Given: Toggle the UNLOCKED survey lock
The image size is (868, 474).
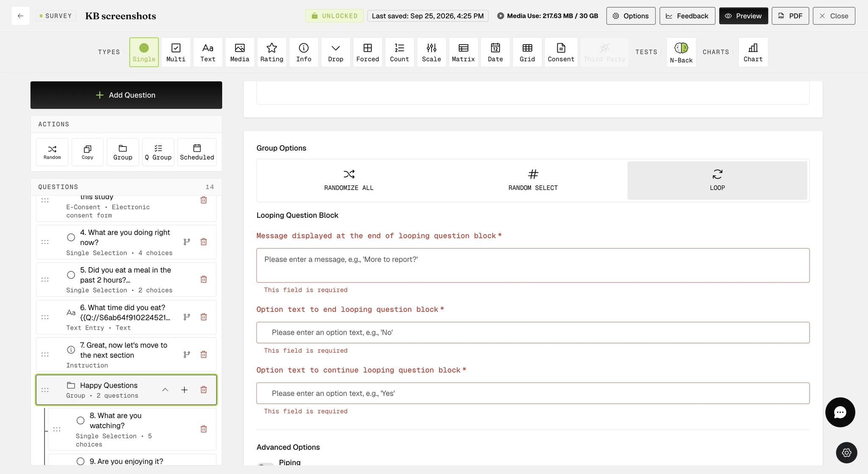Looking at the screenshot, I should 334,16.
